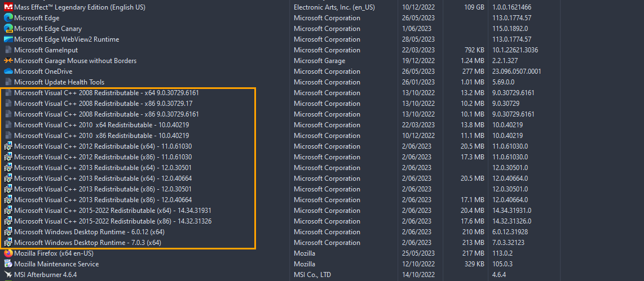Select Visual C++ 2008 x86 9.0.30729.6161 name
This screenshot has height=281, width=644.
(107, 114)
